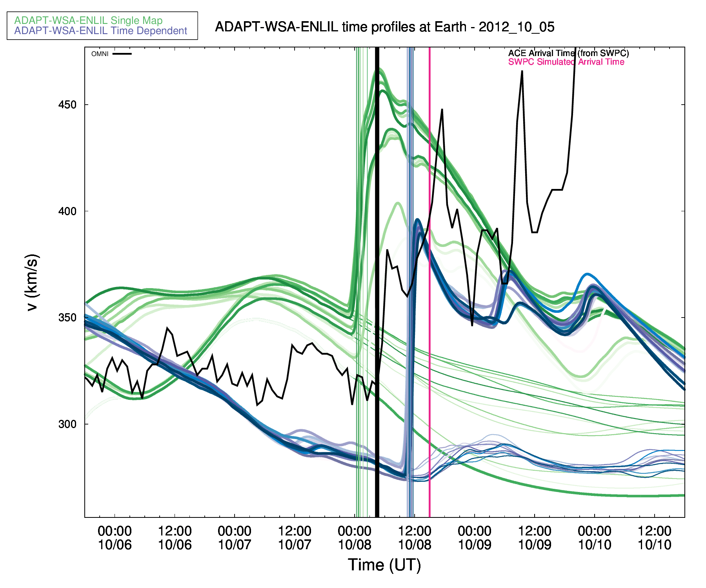Select the chart title ending in 2012_10_05
Viewport: 706px width, 588px height.
pos(385,27)
